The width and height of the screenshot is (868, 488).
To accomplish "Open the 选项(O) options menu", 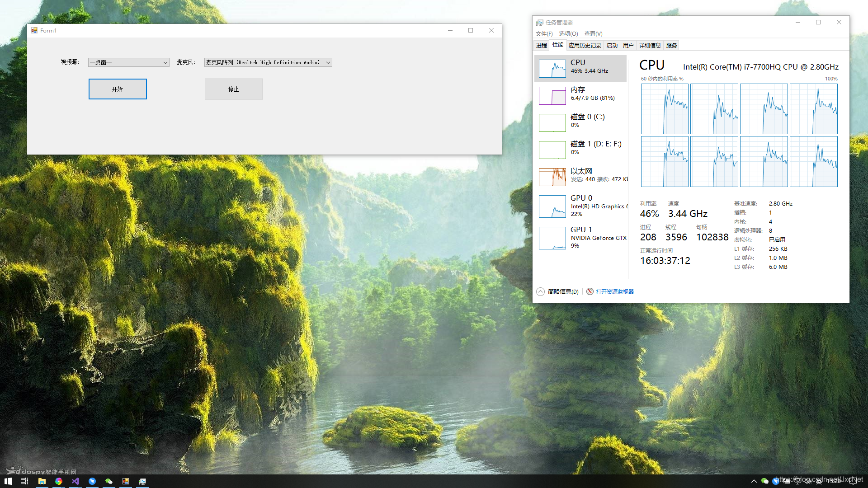I will pyautogui.click(x=568, y=34).
